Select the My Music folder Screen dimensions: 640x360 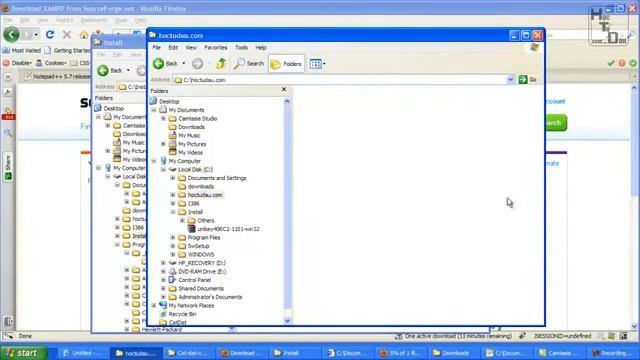coord(189,136)
